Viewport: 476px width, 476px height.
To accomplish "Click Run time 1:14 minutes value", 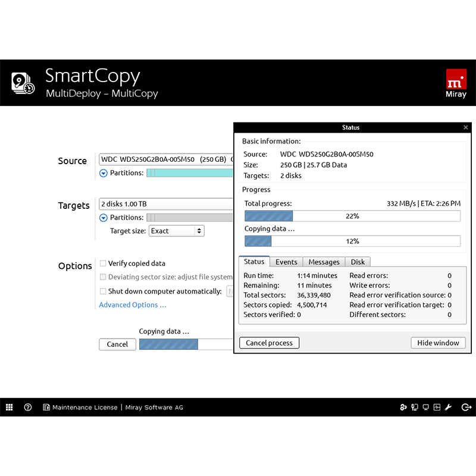I will point(317,275).
